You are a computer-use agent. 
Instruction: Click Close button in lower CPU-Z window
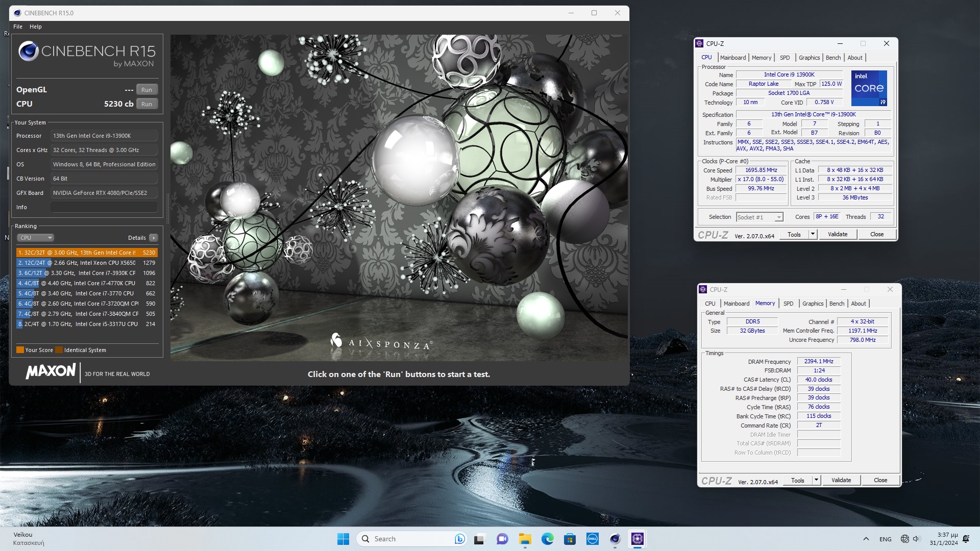(880, 481)
